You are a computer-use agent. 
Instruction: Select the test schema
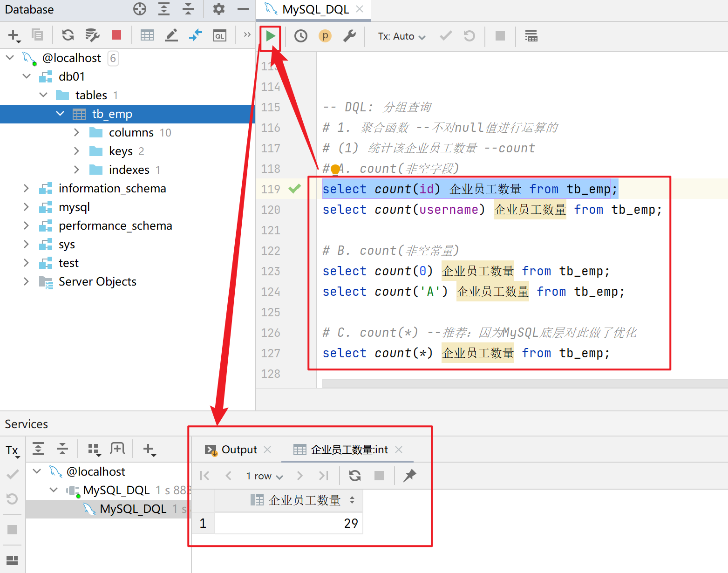pos(68,263)
